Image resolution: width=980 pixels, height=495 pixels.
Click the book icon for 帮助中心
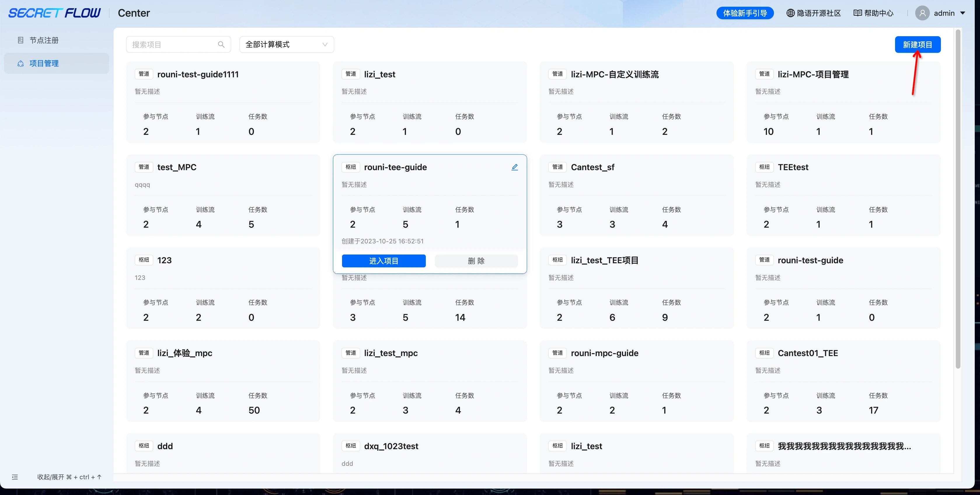pyautogui.click(x=857, y=13)
